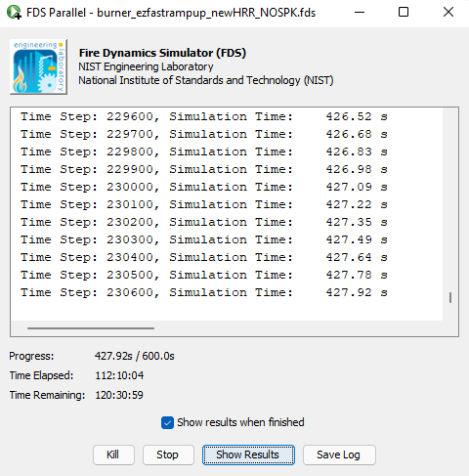Save the simulation log
This screenshot has height=476, width=469.
339,454
